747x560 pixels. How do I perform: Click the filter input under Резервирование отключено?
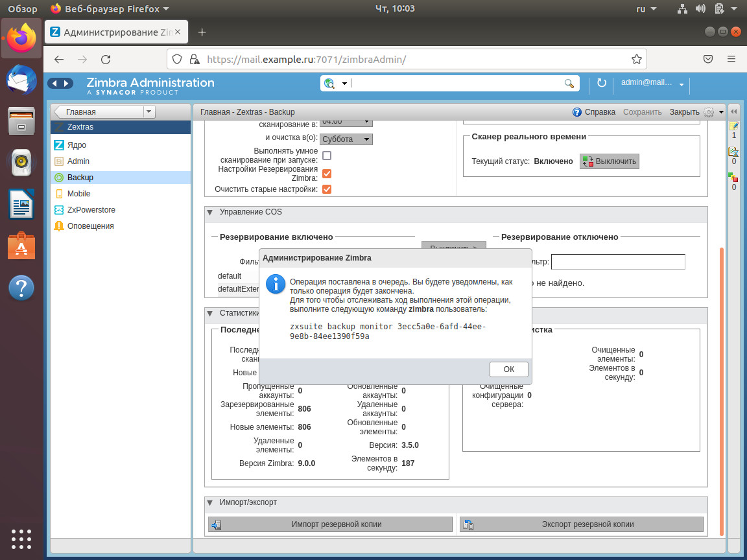tap(617, 262)
